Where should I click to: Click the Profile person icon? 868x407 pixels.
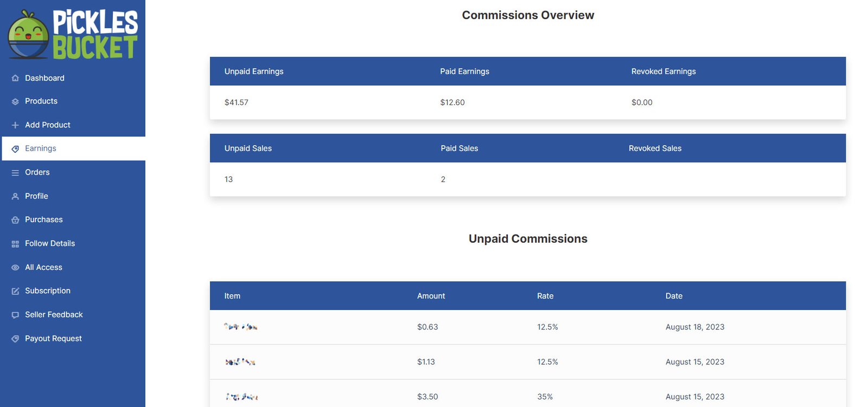(15, 197)
